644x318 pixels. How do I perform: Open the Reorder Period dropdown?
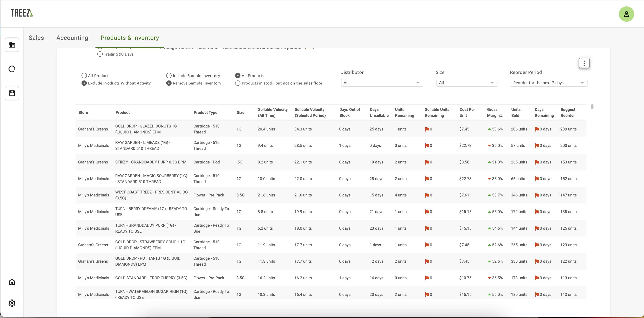(x=549, y=83)
